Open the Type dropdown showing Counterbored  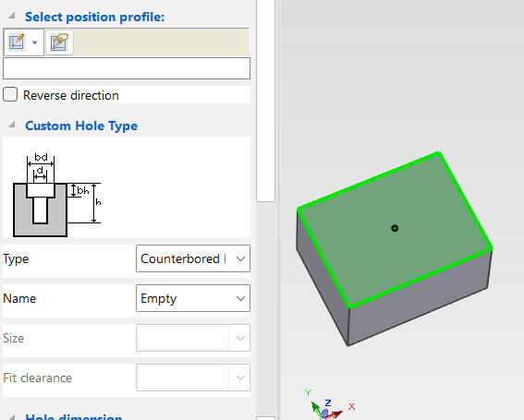pyautogui.click(x=193, y=258)
